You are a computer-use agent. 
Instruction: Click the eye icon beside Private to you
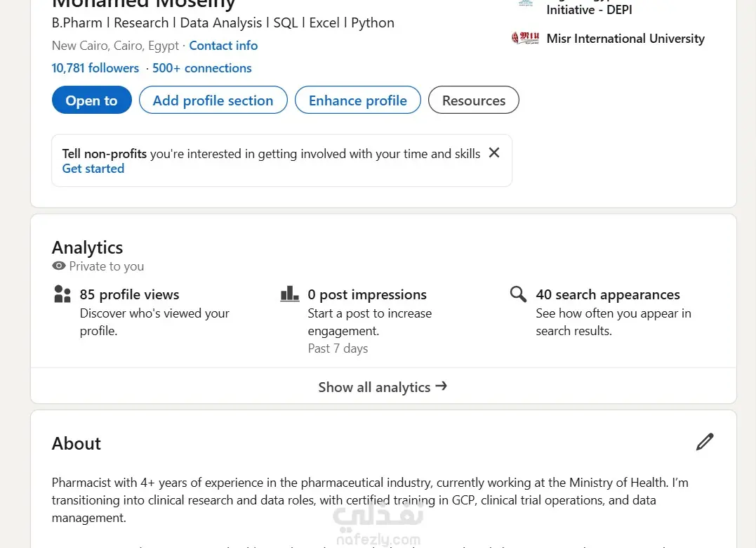coord(58,266)
